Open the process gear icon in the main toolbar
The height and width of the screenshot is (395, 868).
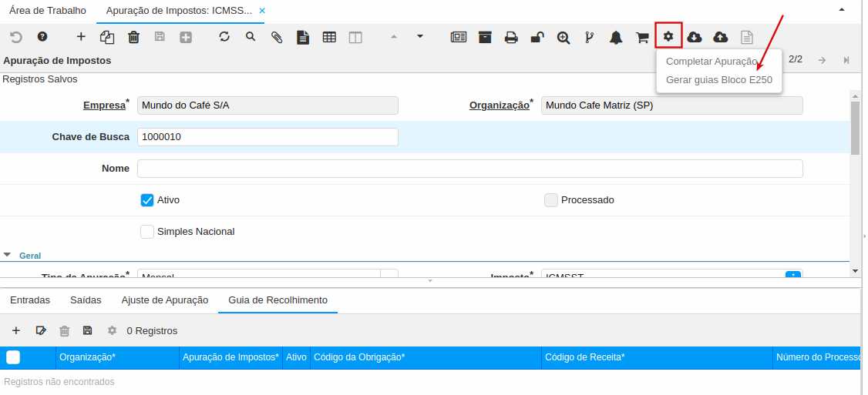click(x=668, y=36)
